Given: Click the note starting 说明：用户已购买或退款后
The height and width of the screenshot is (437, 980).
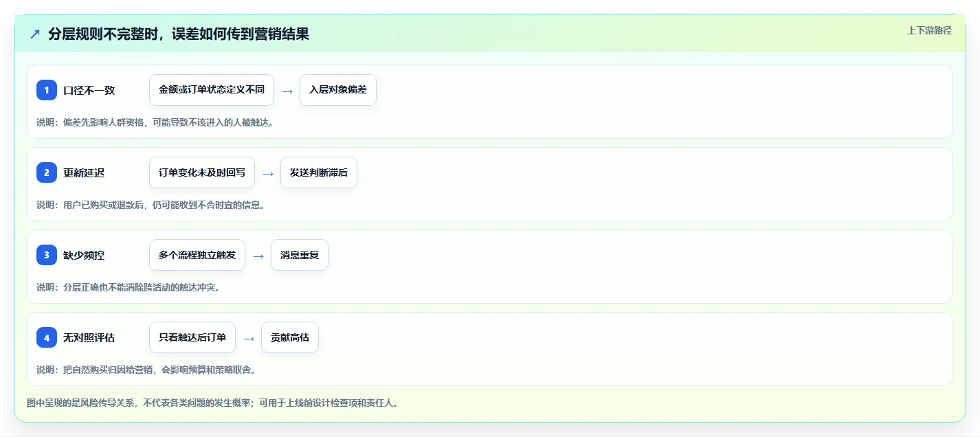Looking at the screenshot, I should 151,205.
